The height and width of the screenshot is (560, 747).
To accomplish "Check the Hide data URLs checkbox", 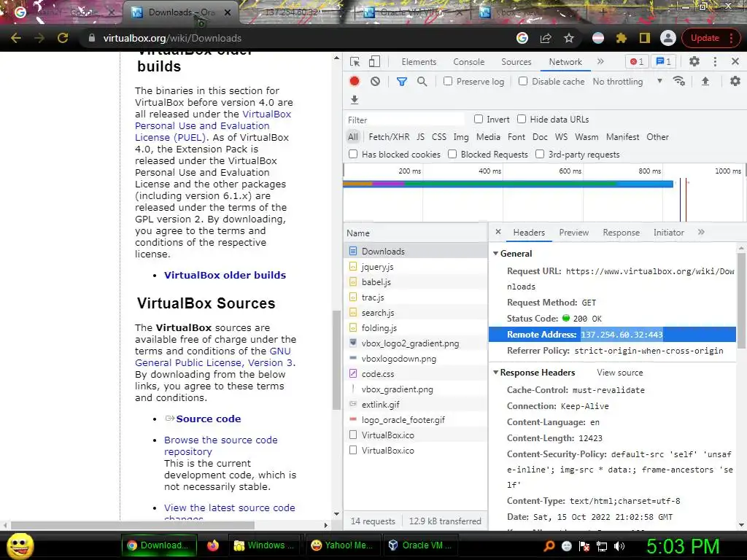I will [x=522, y=119].
